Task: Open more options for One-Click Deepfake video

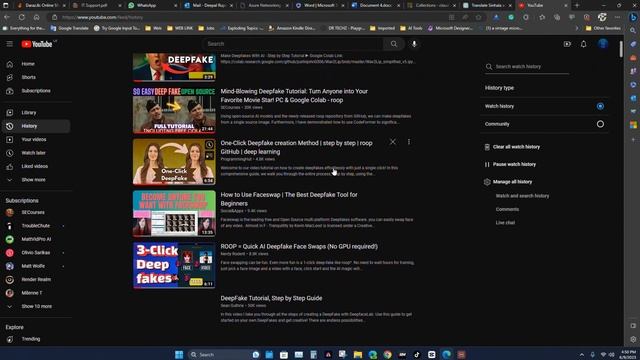Action: [409, 142]
